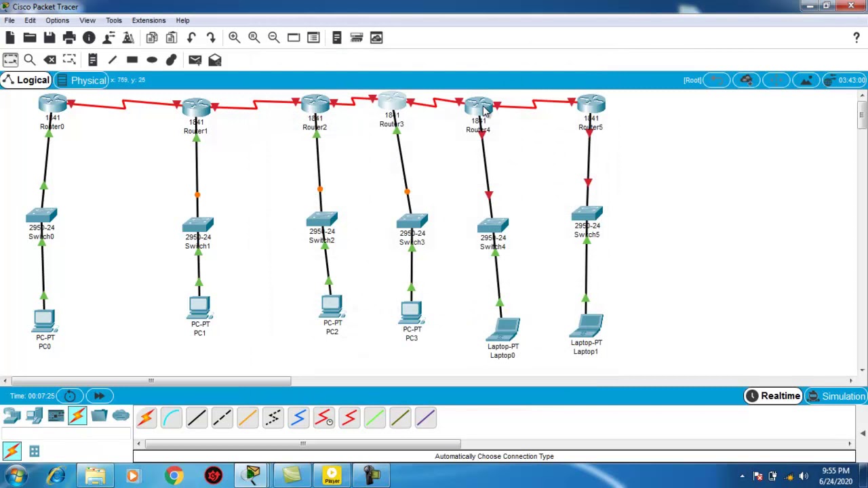Select the Draw Freeform tool
Image resolution: width=868 pixels, height=488 pixels.
pyautogui.click(x=172, y=60)
